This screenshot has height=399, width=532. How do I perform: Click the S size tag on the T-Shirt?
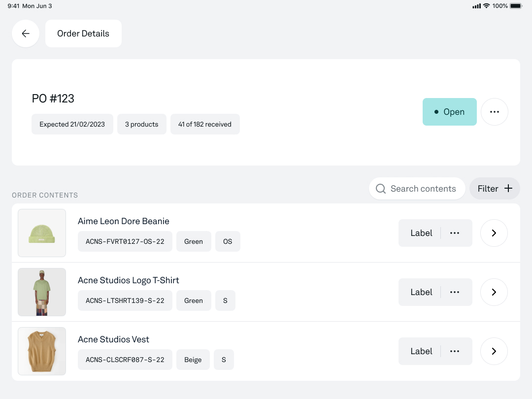tap(225, 300)
